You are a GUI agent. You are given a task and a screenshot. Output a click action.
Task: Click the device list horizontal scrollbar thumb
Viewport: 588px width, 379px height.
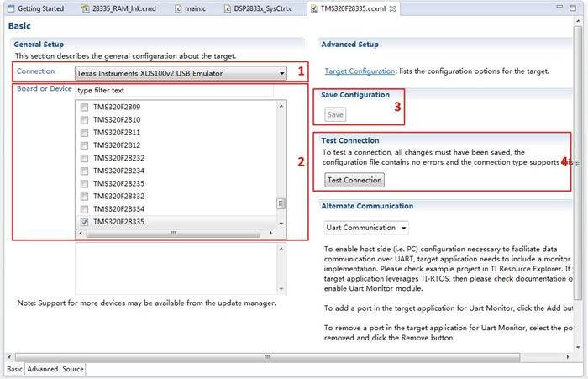click(x=173, y=233)
